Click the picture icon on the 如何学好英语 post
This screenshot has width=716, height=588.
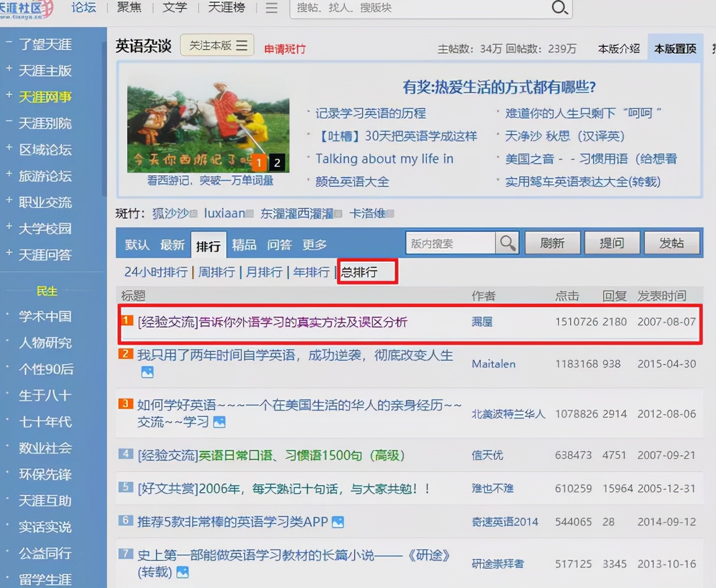pyautogui.click(x=220, y=422)
